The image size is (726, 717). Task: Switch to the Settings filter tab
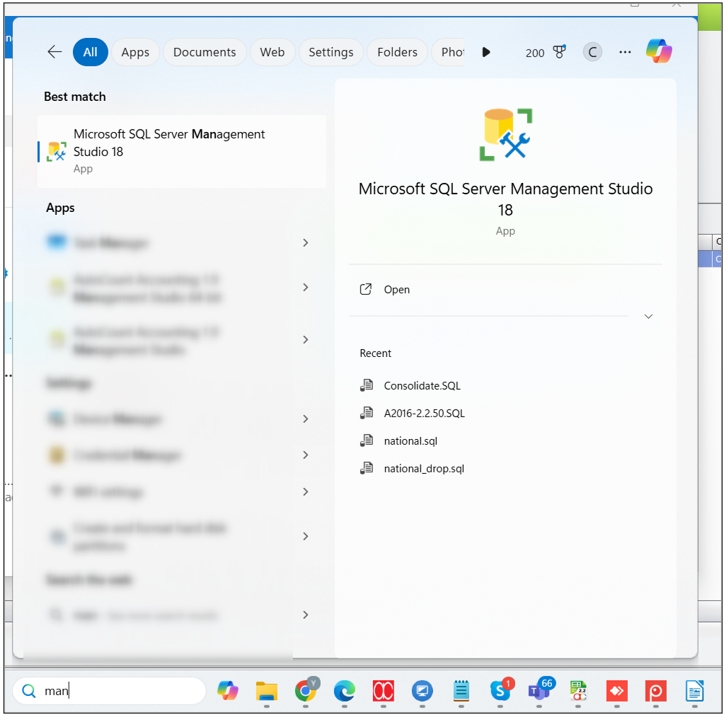[x=331, y=52]
